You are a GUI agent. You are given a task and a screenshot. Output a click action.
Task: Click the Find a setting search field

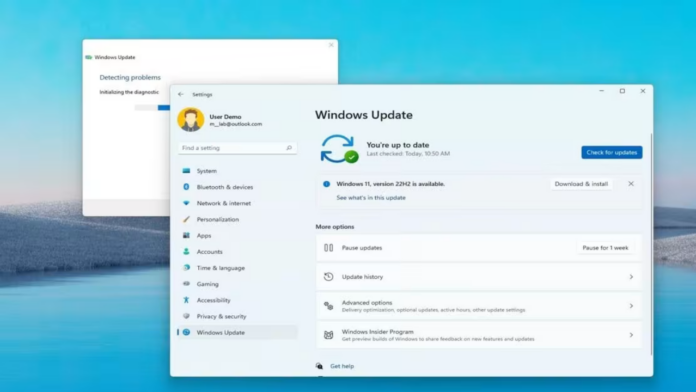[237, 148]
